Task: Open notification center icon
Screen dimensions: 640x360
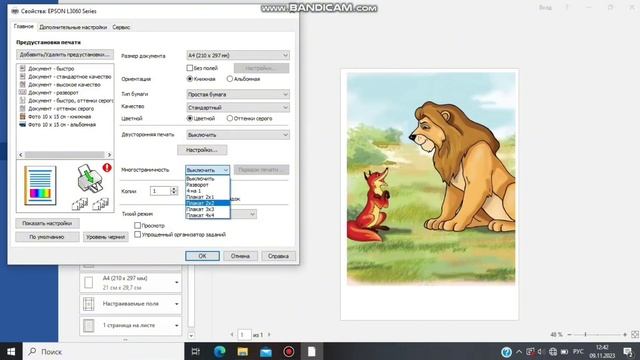Action: tap(628, 352)
